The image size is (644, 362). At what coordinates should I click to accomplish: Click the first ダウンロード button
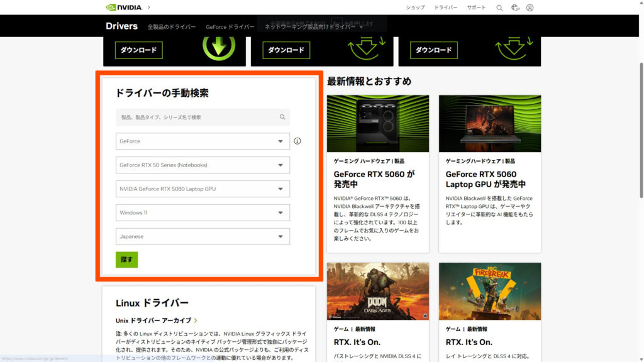tap(139, 50)
